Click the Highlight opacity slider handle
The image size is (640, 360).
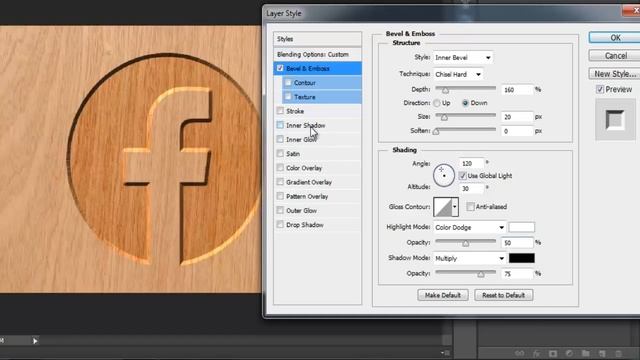click(465, 243)
